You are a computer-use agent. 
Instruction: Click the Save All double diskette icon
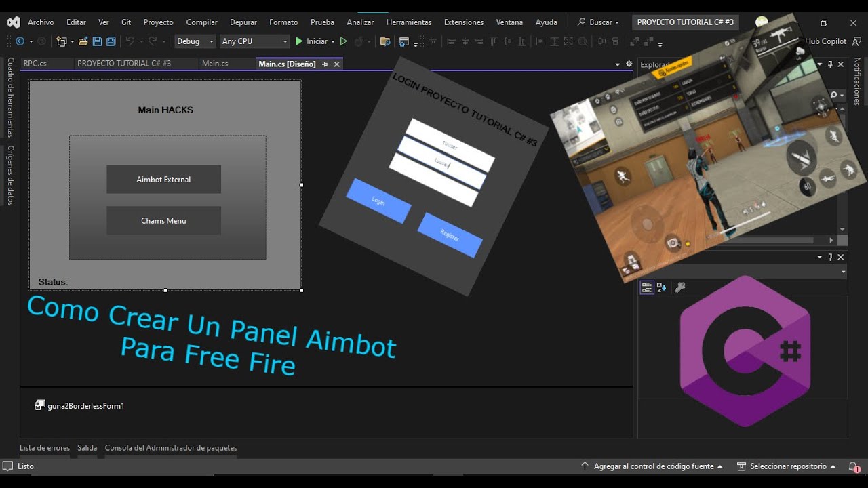(111, 41)
